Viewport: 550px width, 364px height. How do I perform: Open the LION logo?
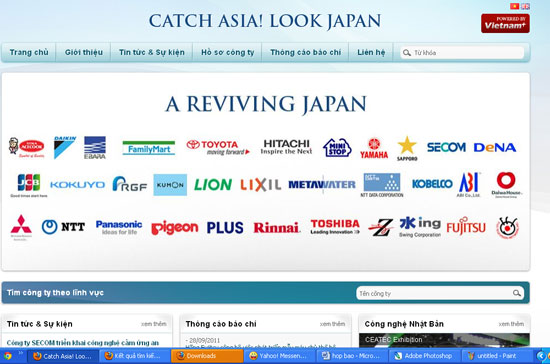pyautogui.click(x=213, y=184)
